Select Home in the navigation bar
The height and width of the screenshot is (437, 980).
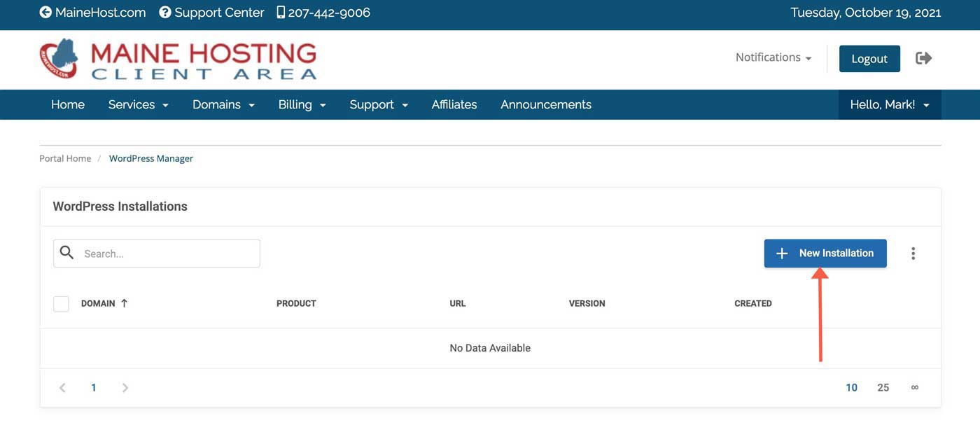(67, 104)
